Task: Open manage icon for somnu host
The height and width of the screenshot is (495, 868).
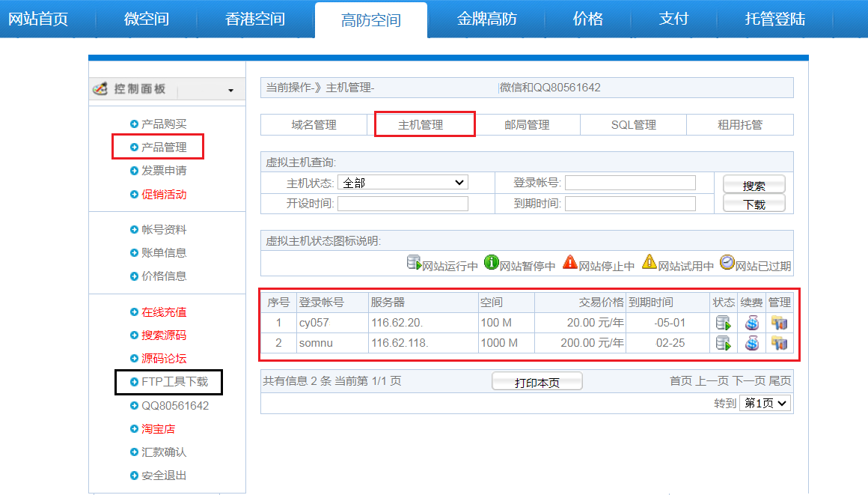Action: (x=779, y=343)
